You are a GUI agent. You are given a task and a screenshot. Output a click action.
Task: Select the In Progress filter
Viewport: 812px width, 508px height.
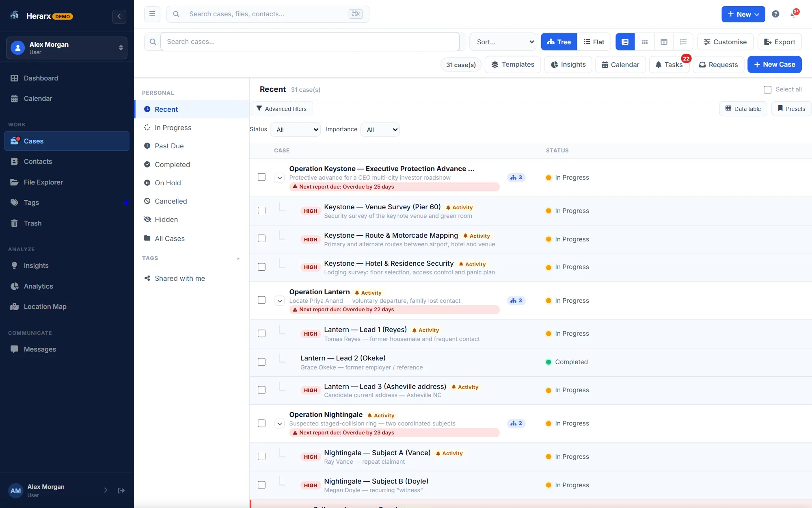192,128
